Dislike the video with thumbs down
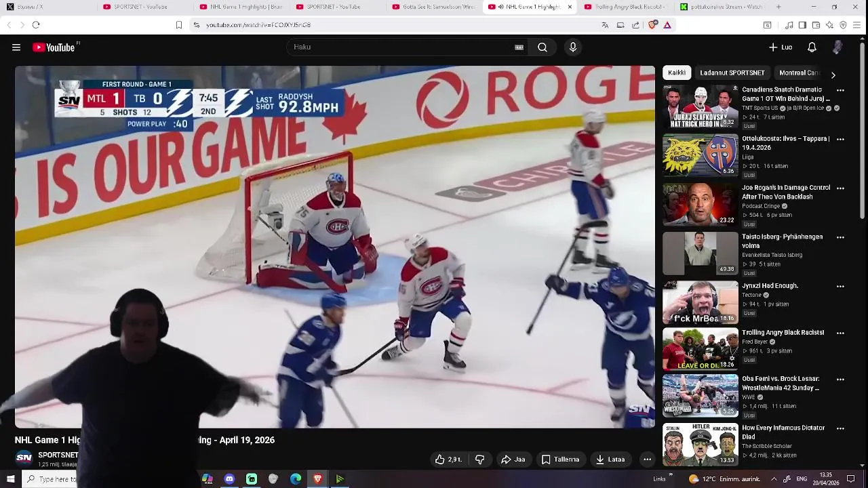Screen dimensions: 868x488 coord(480,460)
